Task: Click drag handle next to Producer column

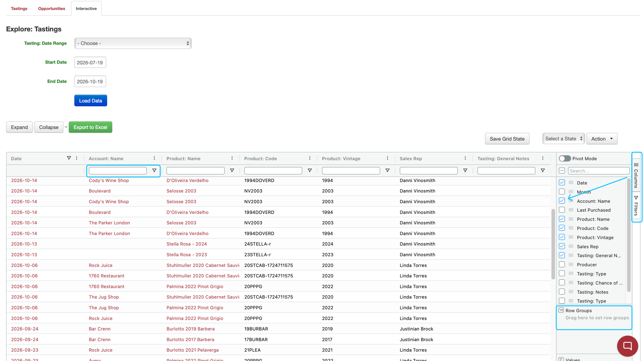Action: pos(571,264)
